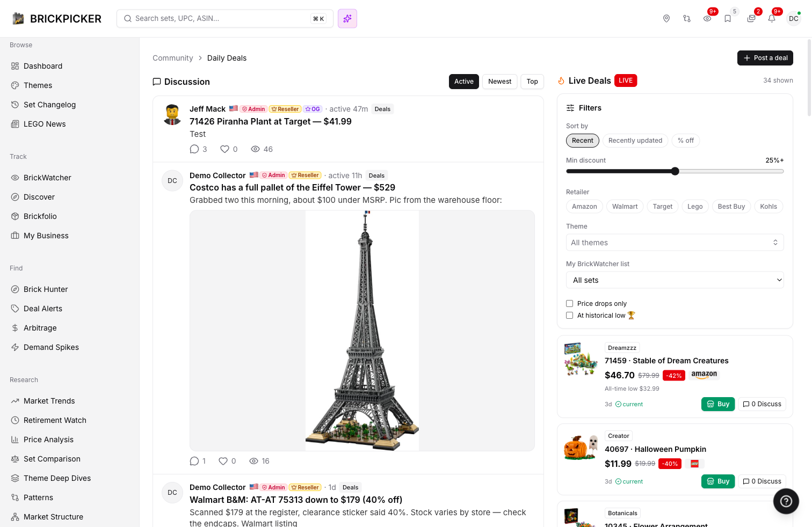Filter deals by Kohls retailer
812x527 pixels.
[x=769, y=207]
